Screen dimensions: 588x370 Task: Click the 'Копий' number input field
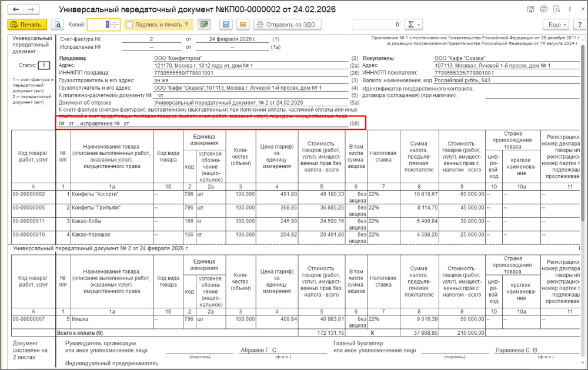98,25
